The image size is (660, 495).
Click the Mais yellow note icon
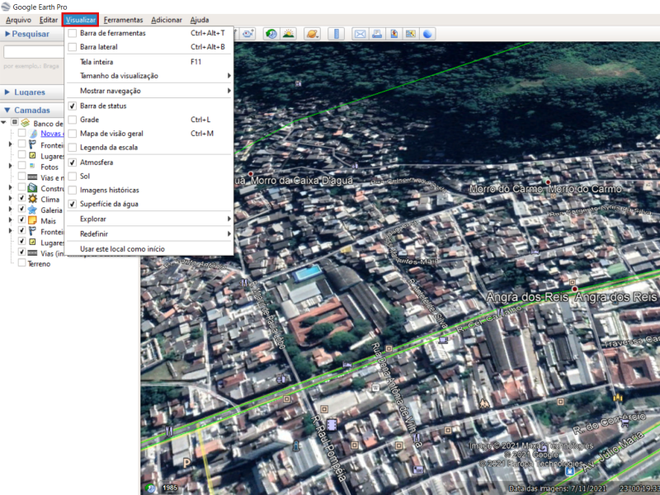pos(32,221)
